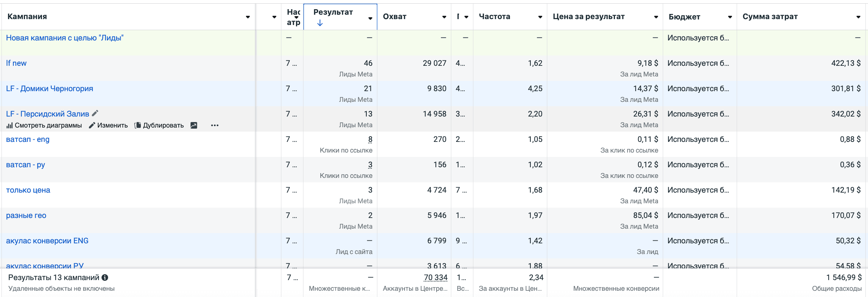Click the underlined 3 result for ватсап - ру
868x297 pixels.
tap(370, 165)
